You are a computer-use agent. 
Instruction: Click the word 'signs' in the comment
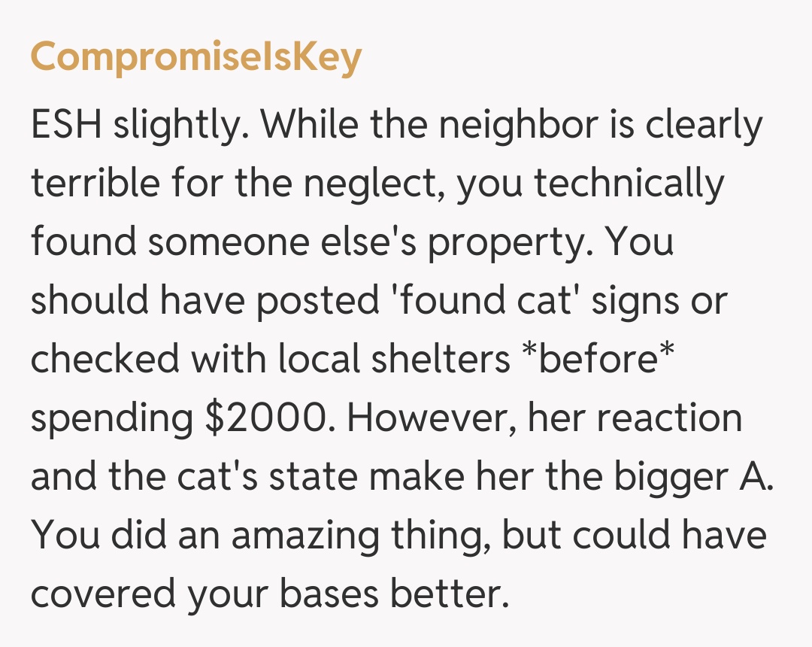(x=641, y=301)
